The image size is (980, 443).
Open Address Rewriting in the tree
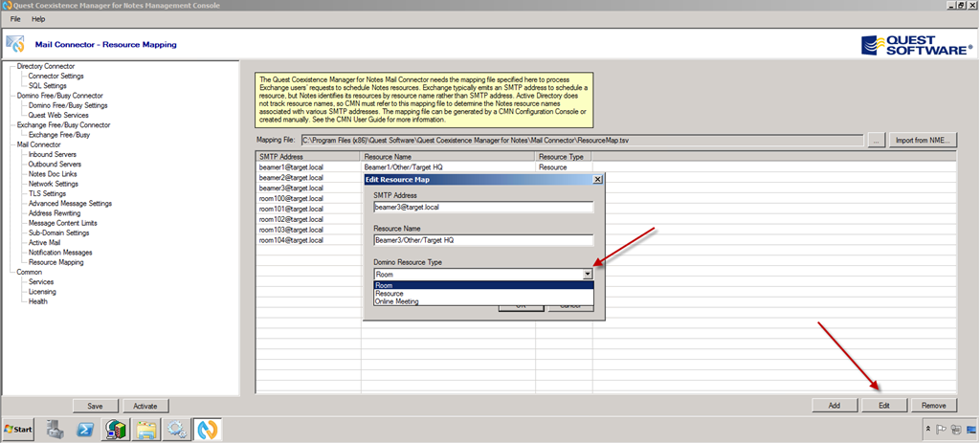click(55, 213)
